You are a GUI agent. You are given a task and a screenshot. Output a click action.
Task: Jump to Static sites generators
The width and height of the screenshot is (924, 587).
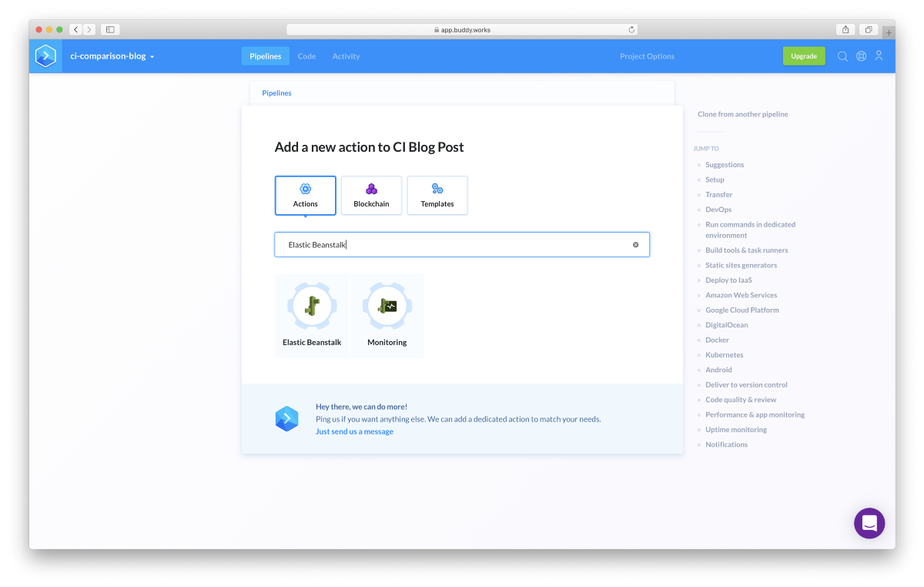(741, 265)
